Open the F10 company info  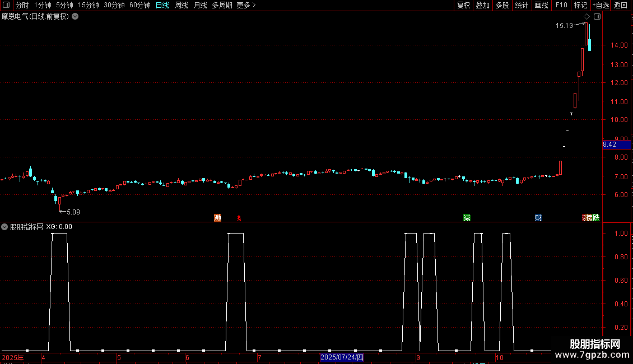tap(561, 5)
